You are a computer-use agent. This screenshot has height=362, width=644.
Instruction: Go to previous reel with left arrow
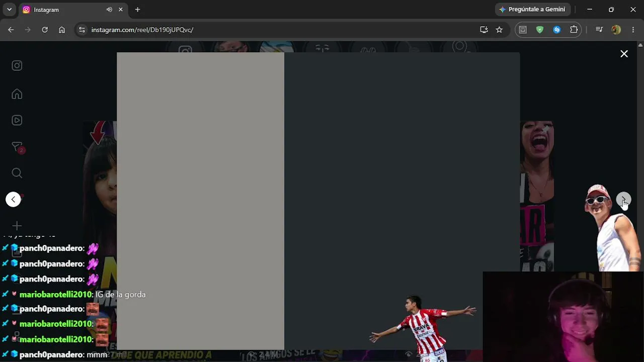[14, 200]
